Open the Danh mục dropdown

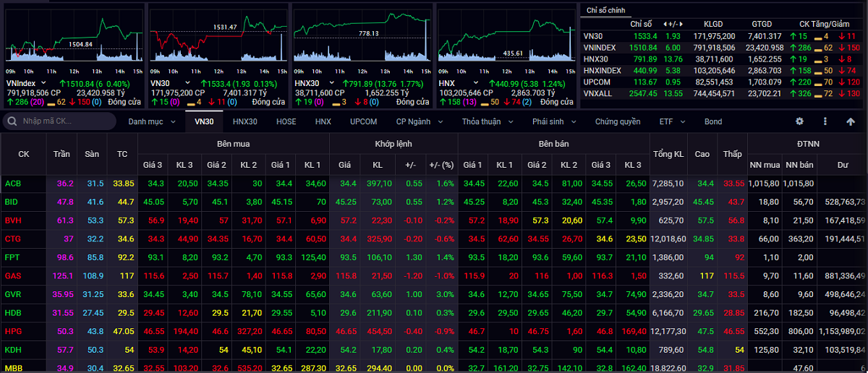(x=151, y=121)
